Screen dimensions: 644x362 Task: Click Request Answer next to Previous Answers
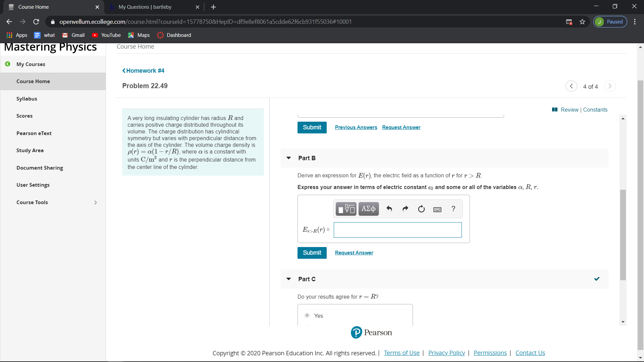(401, 127)
